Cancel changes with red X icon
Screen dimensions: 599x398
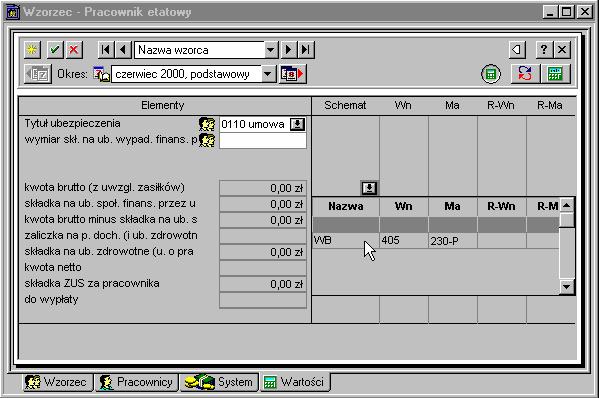click(74, 50)
